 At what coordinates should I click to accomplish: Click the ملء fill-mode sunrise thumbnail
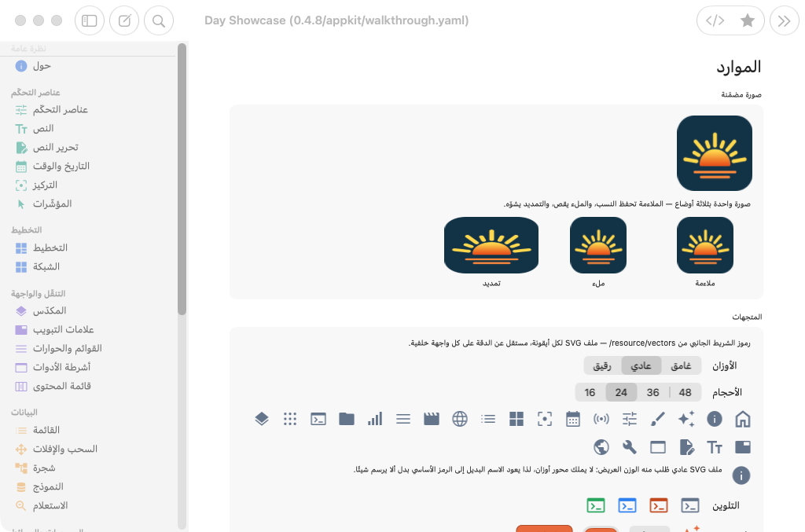point(598,245)
